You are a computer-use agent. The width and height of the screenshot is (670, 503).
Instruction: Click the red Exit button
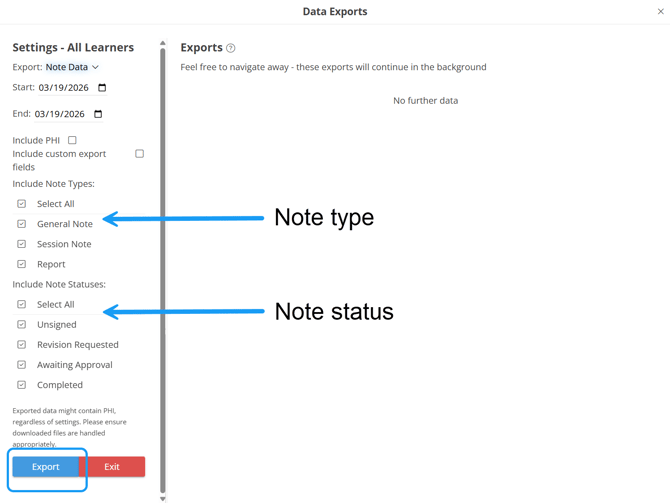(x=112, y=467)
